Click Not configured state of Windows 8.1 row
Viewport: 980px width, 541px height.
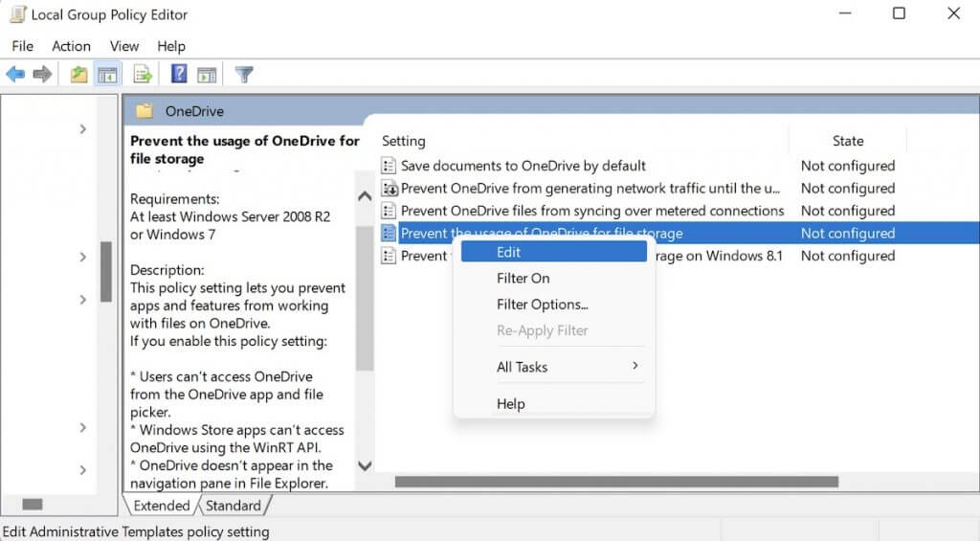tap(848, 256)
